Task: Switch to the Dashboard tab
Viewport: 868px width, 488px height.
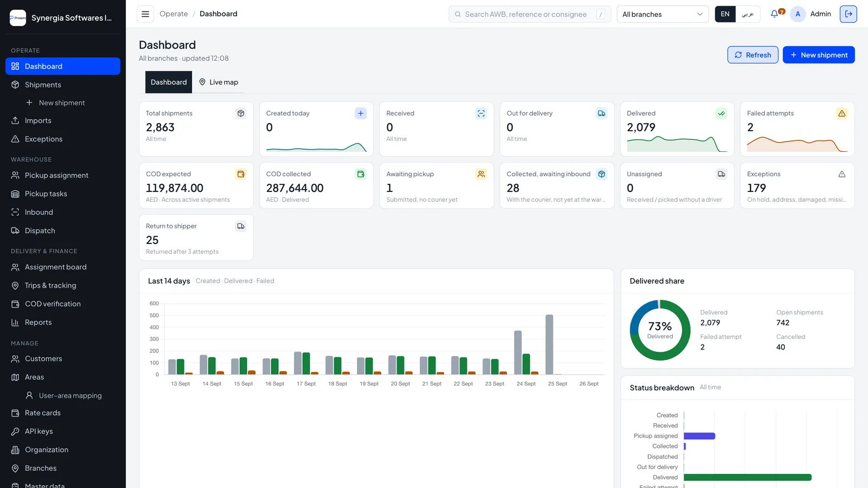Action: pyautogui.click(x=169, y=82)
